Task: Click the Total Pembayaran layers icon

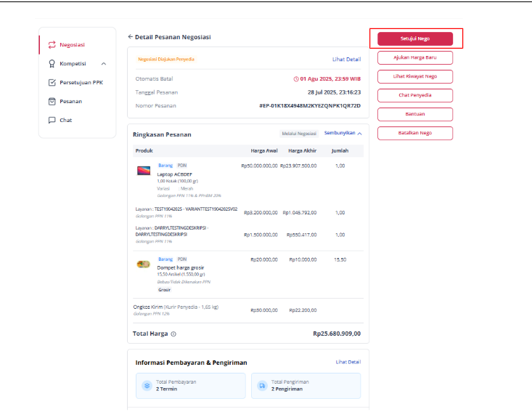Action: (x=147, y=386)
